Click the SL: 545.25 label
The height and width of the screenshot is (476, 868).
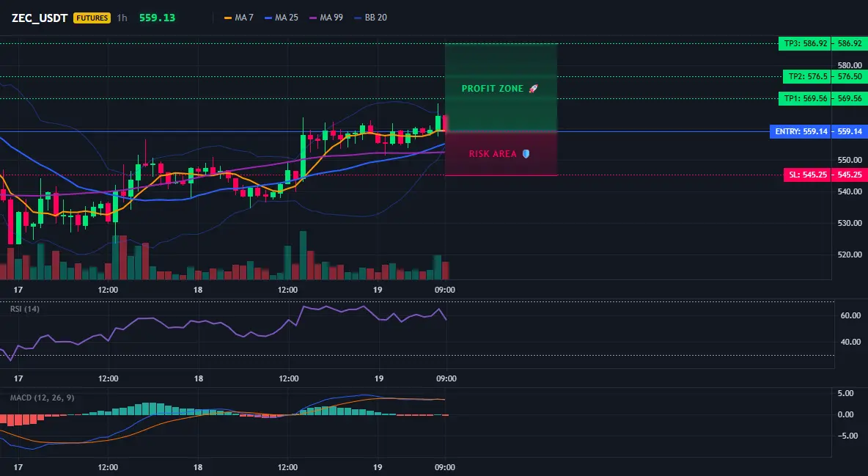pos(807,175)
